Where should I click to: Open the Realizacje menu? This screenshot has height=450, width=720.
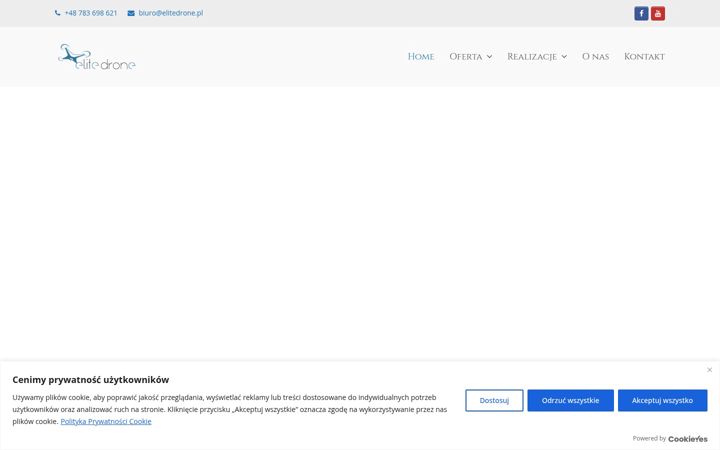[532, 56]
